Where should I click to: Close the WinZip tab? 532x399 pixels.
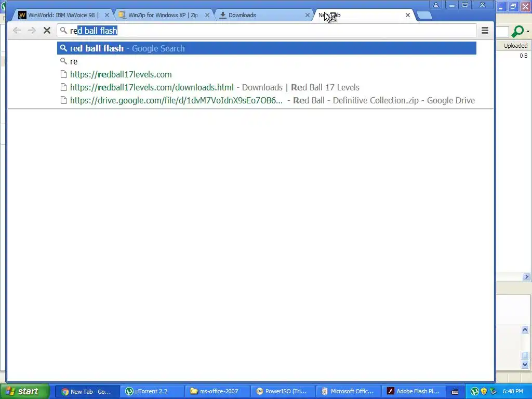[207, 15]
